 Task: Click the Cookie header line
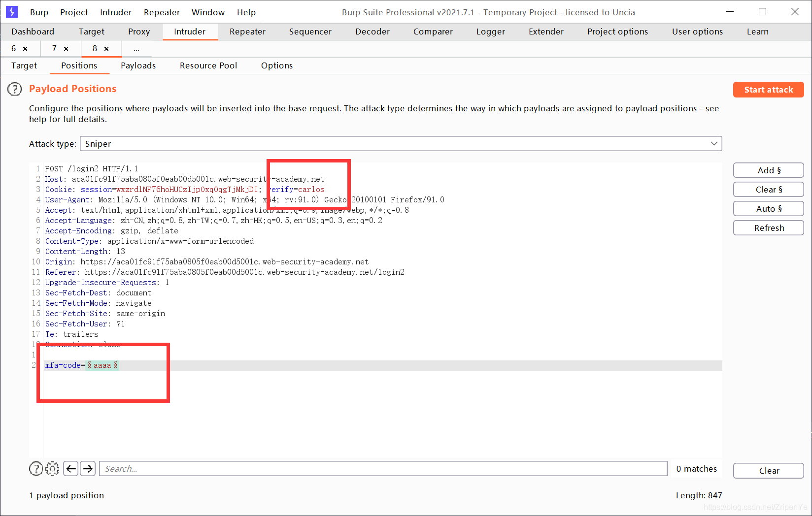click(185, 190)
